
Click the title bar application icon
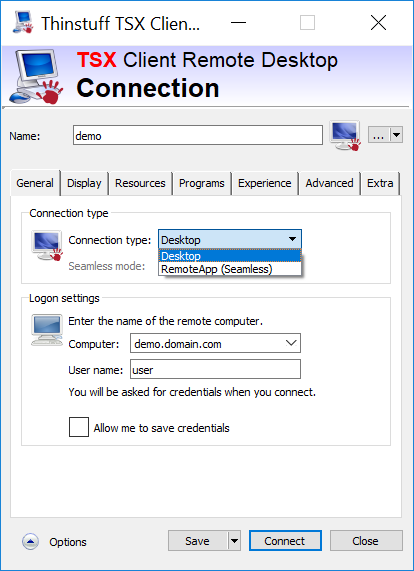coord(23,23)
